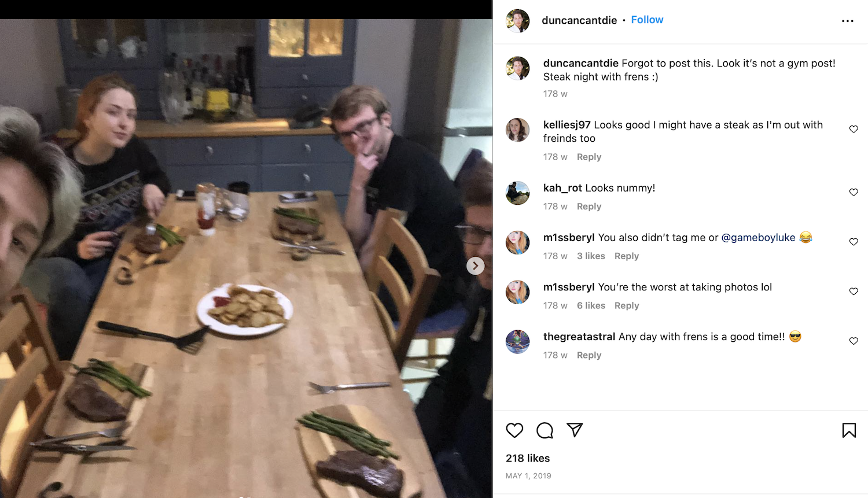Follow duncancantdie
This screenshot has height=498, width=868.
coord(647,20)
